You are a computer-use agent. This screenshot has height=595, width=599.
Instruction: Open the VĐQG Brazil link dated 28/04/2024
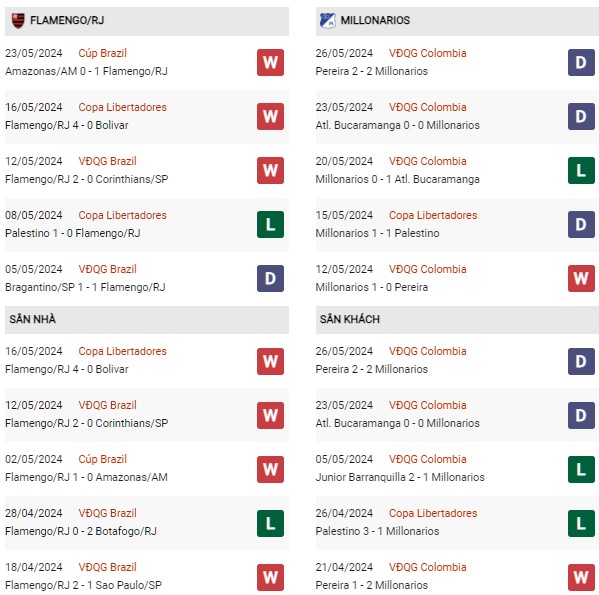(107, 513)
